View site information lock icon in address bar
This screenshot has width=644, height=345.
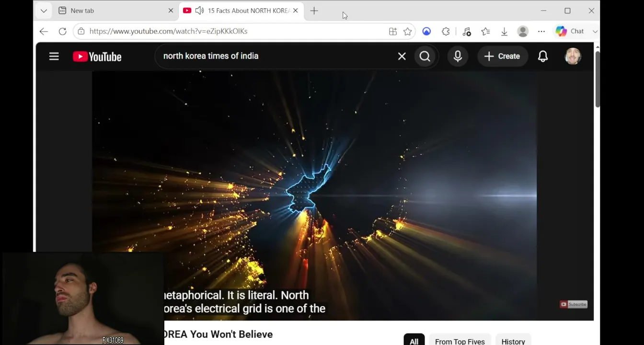(81, 31)
